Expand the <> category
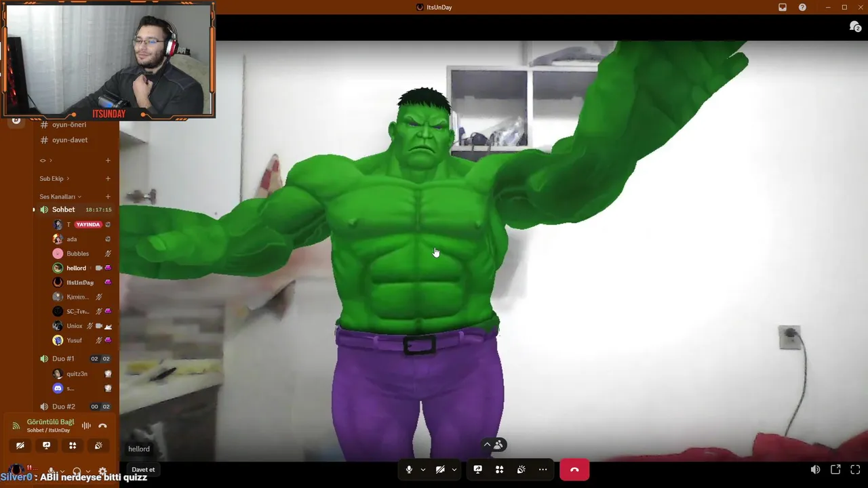The width and height of the screenshot is (868, 488). tap(45, 161)
